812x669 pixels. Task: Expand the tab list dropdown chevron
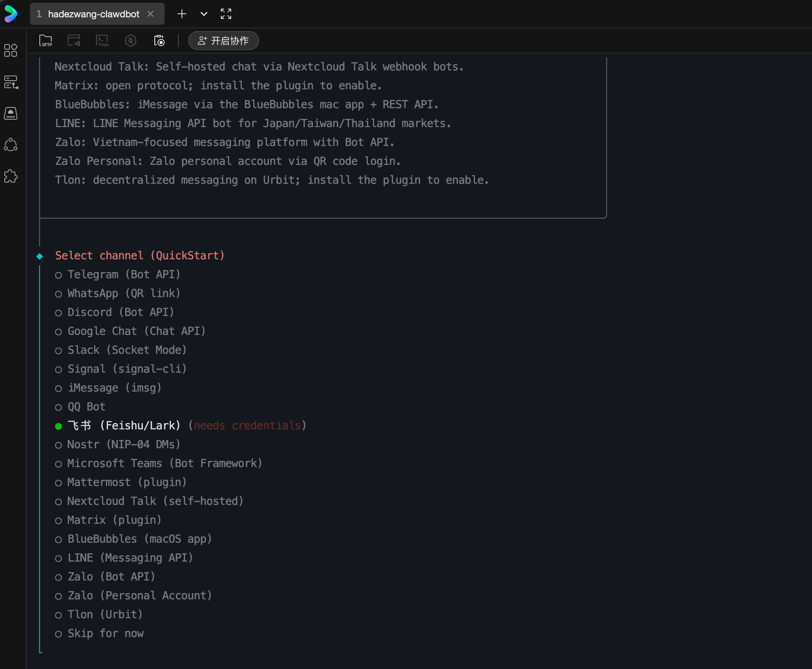coord(204,14)
